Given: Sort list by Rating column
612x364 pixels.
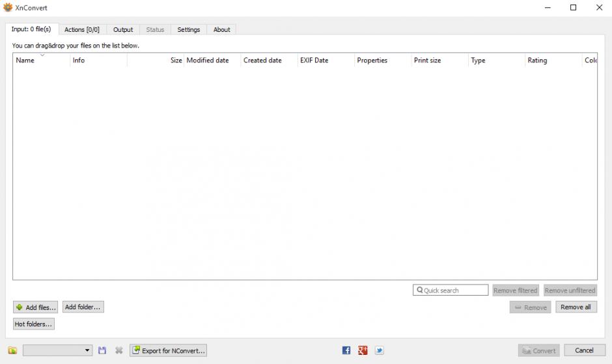Looking at the screenshot, I should pyautogui.click(x=553, y=60).
